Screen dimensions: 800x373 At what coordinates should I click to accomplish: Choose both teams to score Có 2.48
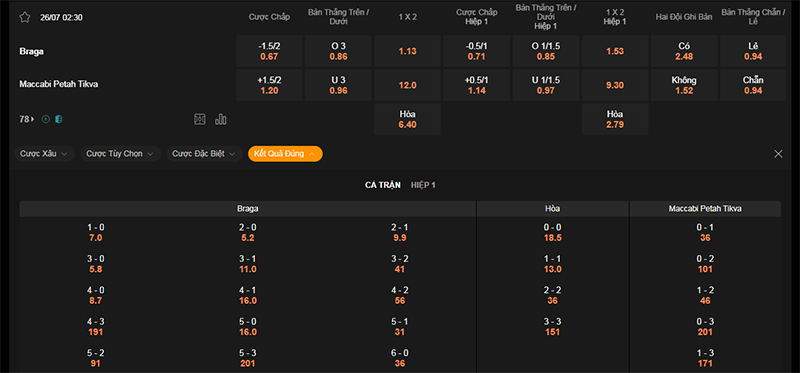(x=684, y=51)
